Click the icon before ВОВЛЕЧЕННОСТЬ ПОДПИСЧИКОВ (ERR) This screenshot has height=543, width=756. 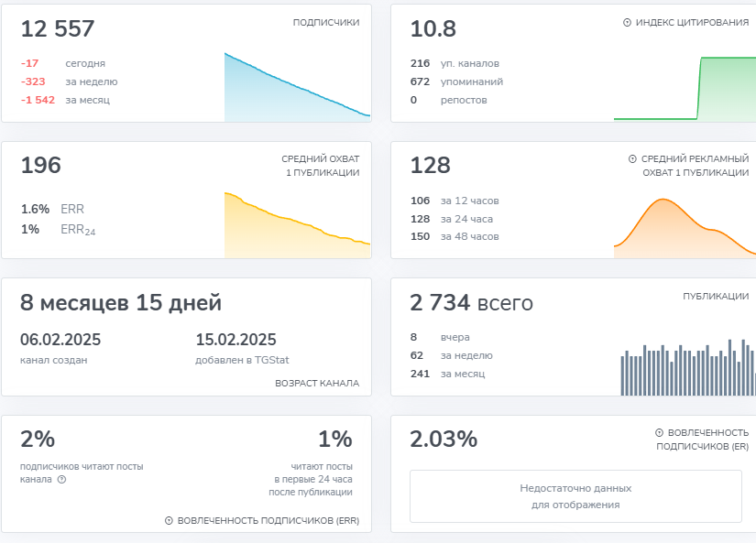169,521
